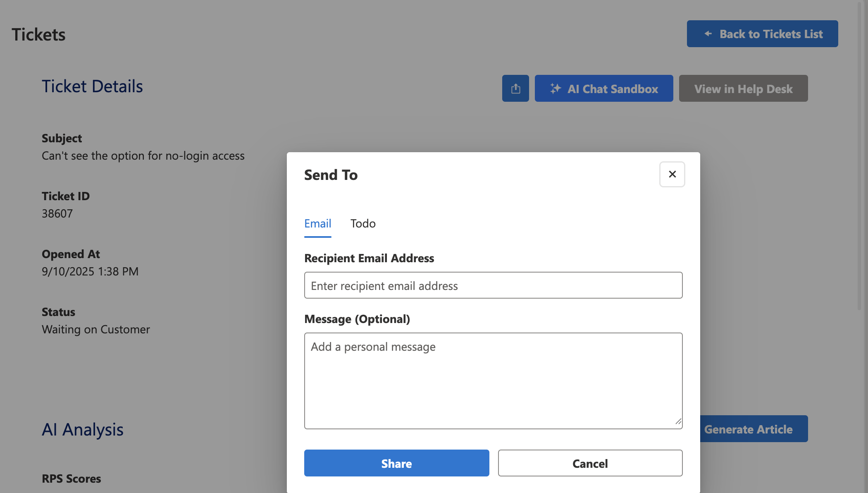Click the resize handle of the message textarea
Image resolution: width=868 pixels, height=493 pixels.
coord(678,422)
